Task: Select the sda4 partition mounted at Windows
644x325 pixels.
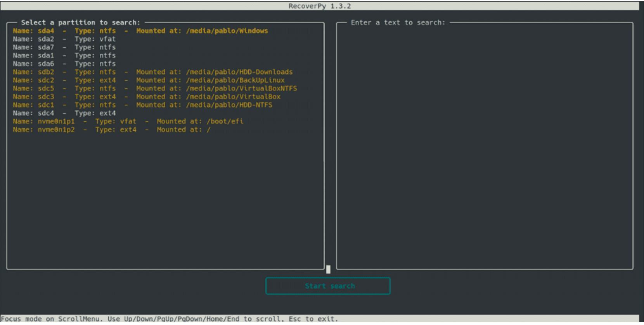Action: pos(140,31)
